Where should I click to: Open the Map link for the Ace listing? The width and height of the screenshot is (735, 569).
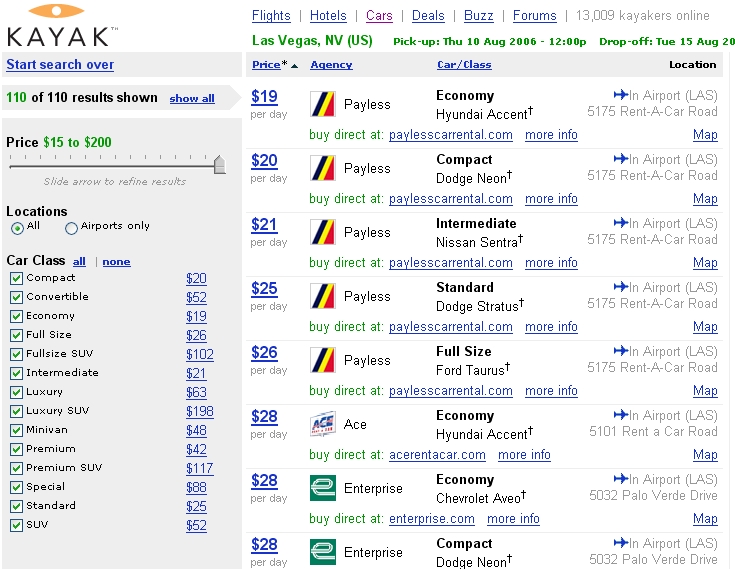click(x=705, y=455)
